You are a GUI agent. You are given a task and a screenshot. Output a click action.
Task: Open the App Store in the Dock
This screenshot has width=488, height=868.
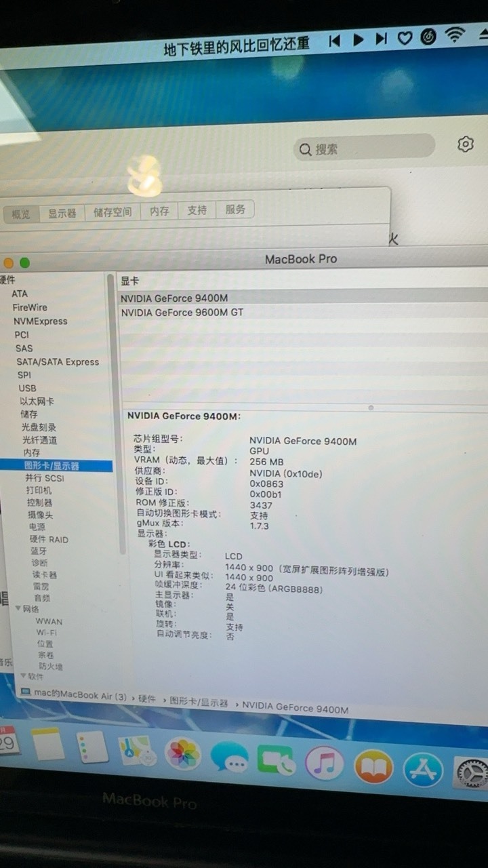click(x=424, y=770)
